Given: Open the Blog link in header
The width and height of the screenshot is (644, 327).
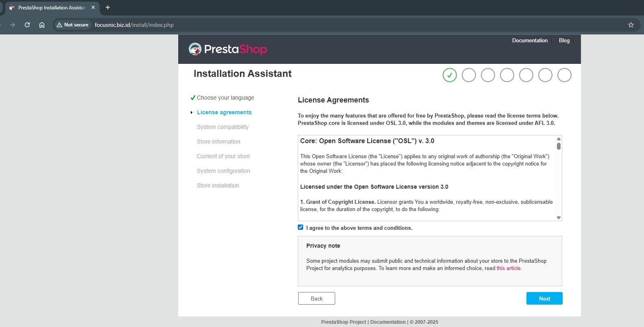Looking at the screenshot, I should pyautogui.click(x=564, y=41).
